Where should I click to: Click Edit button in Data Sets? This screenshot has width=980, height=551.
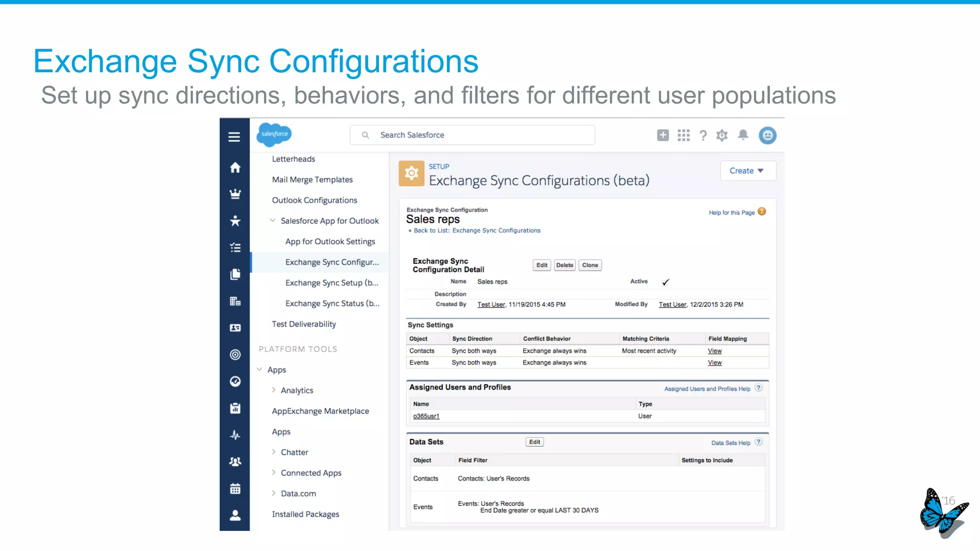(x=535, y=442)
